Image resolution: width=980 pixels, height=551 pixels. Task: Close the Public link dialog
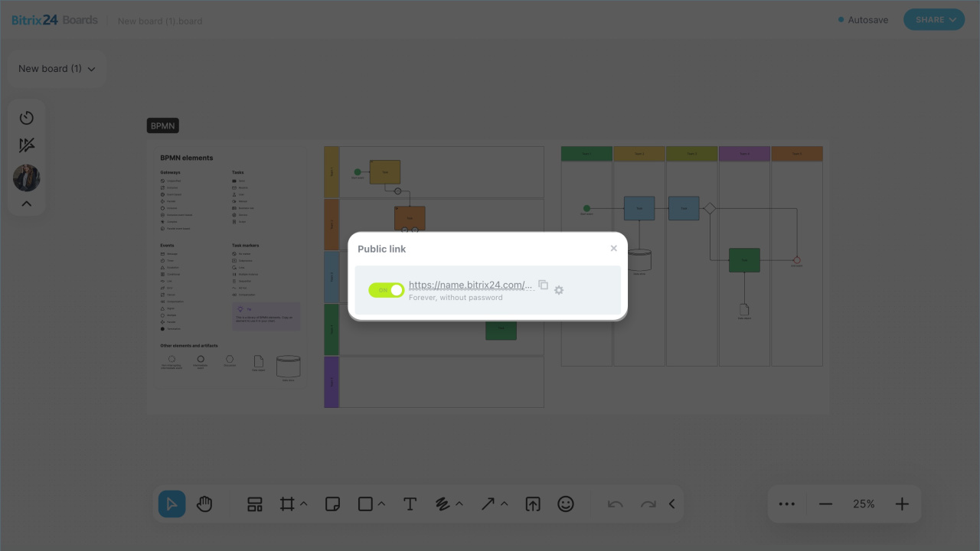click(x=613, y=248)
